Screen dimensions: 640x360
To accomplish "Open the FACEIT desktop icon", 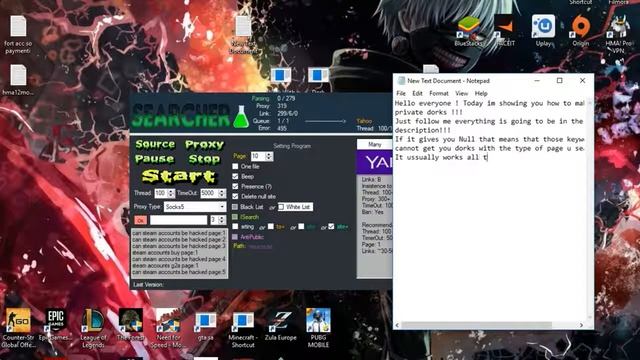I will point(505,31).
